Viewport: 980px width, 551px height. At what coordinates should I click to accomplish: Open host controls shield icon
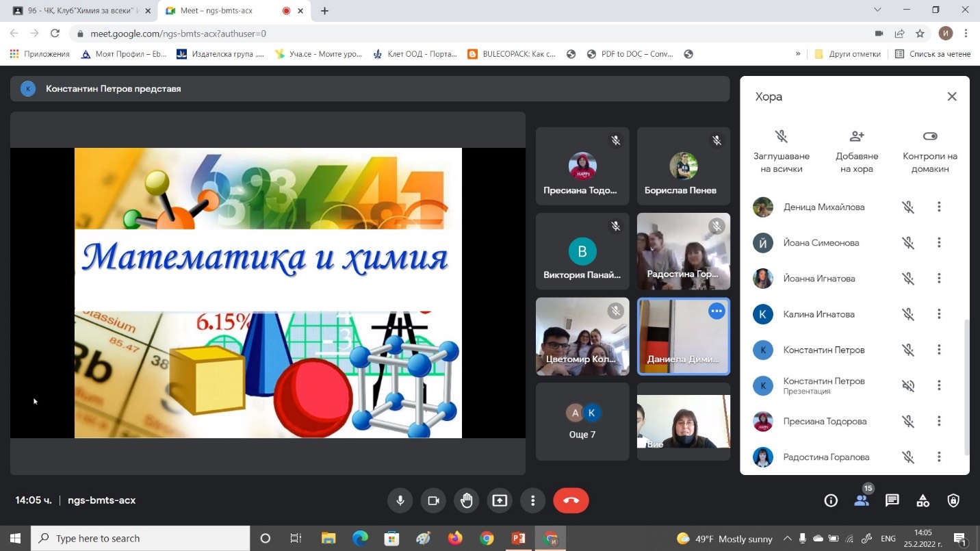pos(953,500)
